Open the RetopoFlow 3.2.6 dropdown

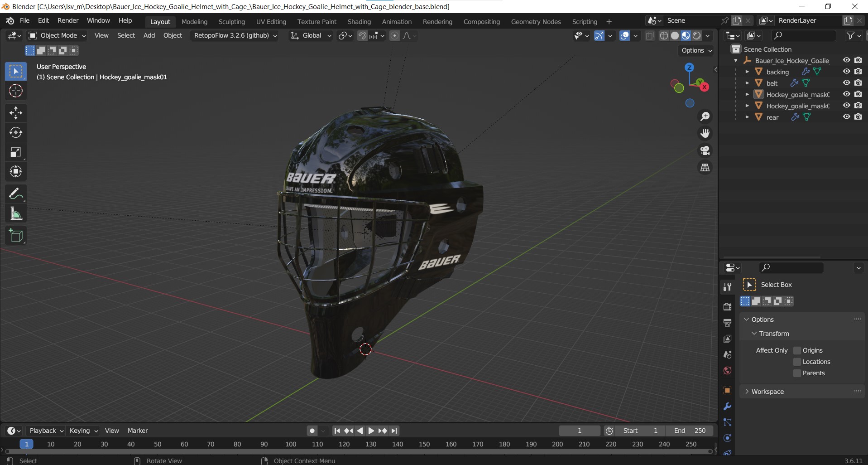point(235,36)
